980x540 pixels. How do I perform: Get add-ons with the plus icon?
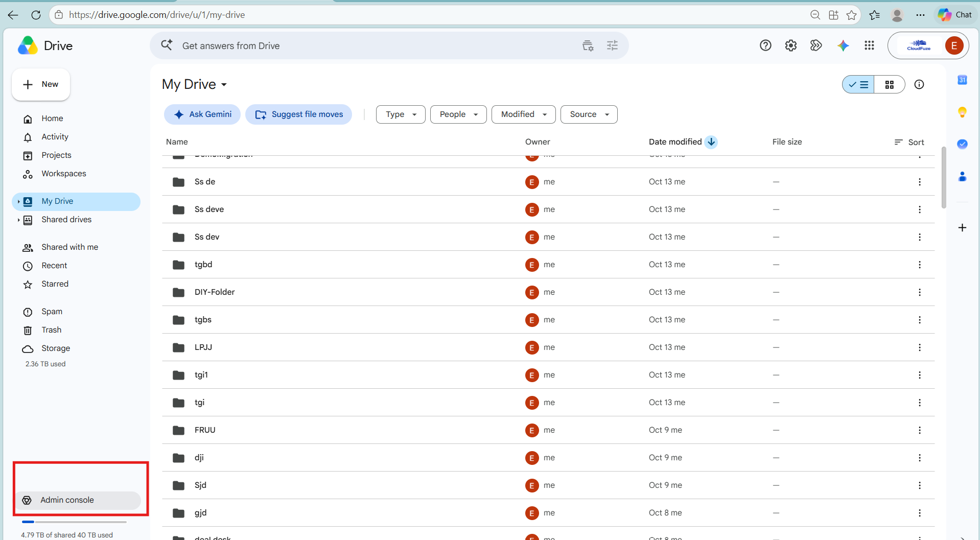pyautogui.click(x=962, y=227)
